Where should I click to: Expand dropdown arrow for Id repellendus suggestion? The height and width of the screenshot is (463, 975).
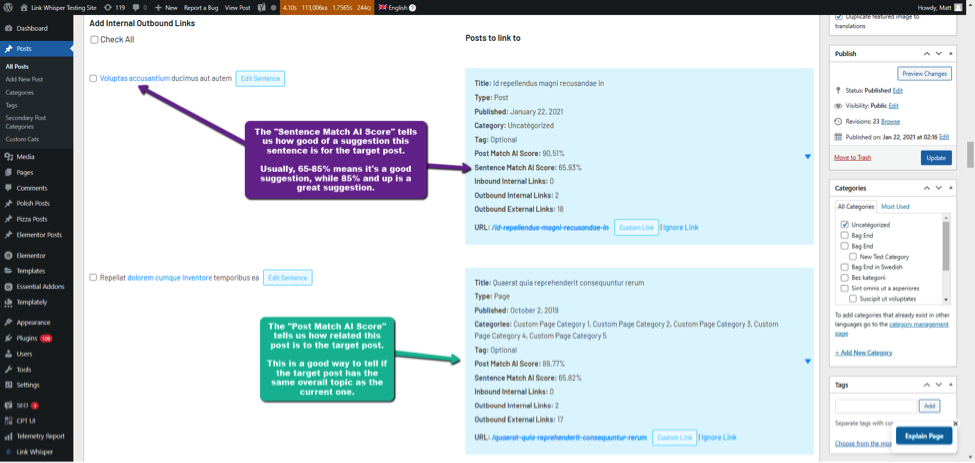(x=807, y=157)
